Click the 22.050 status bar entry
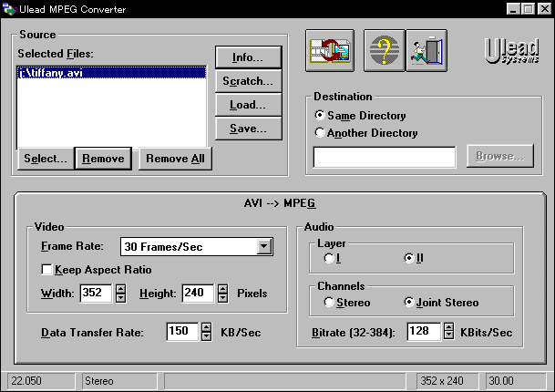This screenshot has width=555, height=392. coord(41,381)
